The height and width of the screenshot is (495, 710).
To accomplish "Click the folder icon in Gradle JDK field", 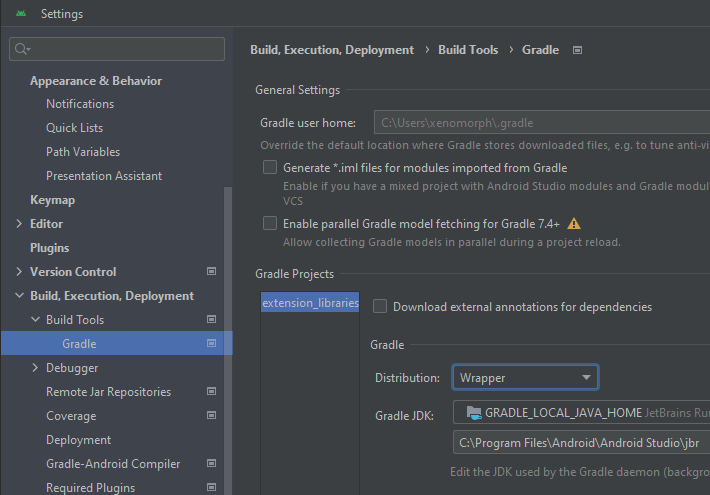I will 474,413.
